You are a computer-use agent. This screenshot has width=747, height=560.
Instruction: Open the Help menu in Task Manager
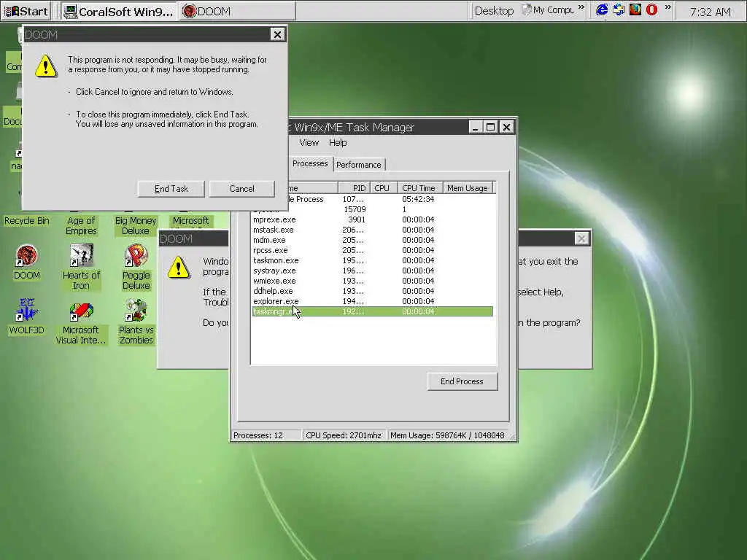(x=338, y=142)
